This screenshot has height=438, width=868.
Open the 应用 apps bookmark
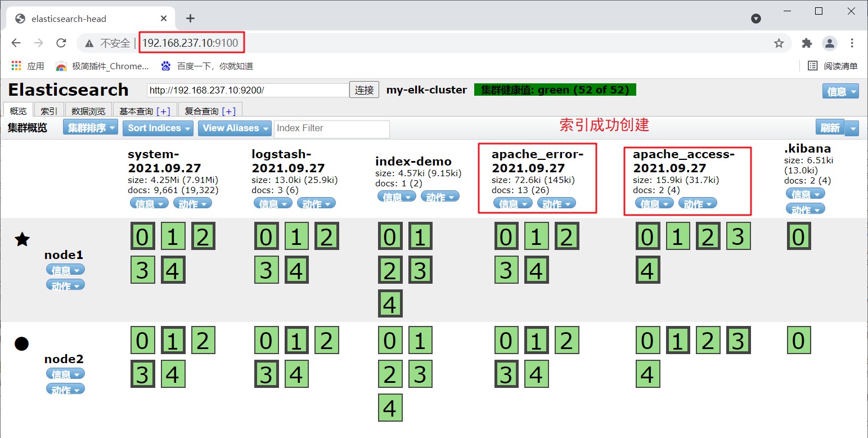(x=27, y=66)
